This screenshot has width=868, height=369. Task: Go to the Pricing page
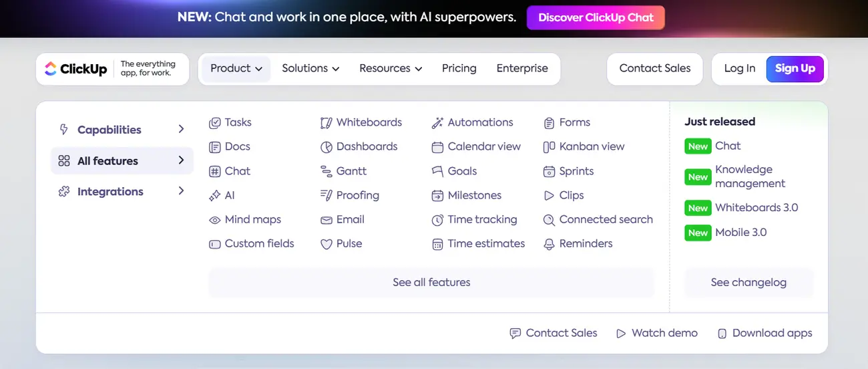click(459, 68)
